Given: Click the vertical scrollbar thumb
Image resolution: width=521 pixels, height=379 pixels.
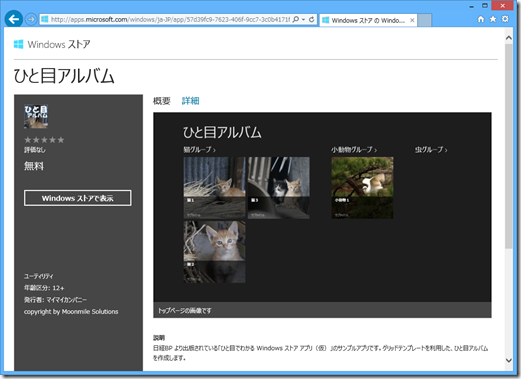Looking at the screenshot, I should pos(509,146).
